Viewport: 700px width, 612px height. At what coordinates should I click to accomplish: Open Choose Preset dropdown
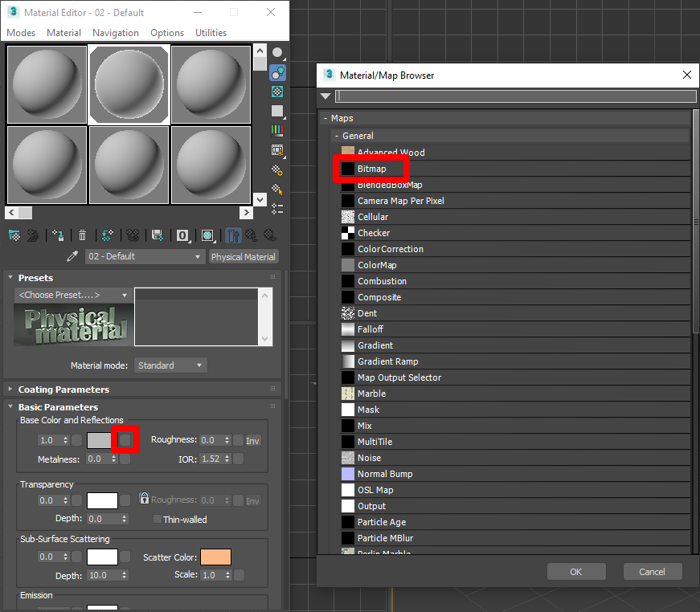click(x=73, y=295)
